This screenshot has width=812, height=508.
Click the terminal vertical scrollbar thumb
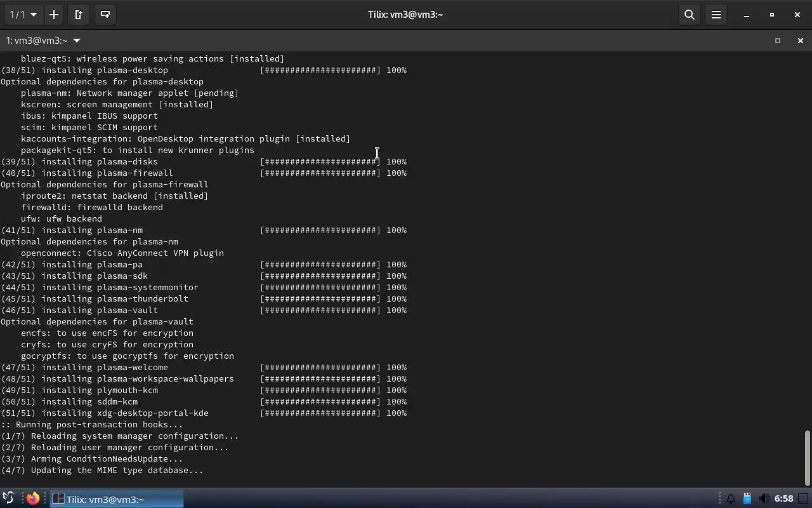point(808,458)
